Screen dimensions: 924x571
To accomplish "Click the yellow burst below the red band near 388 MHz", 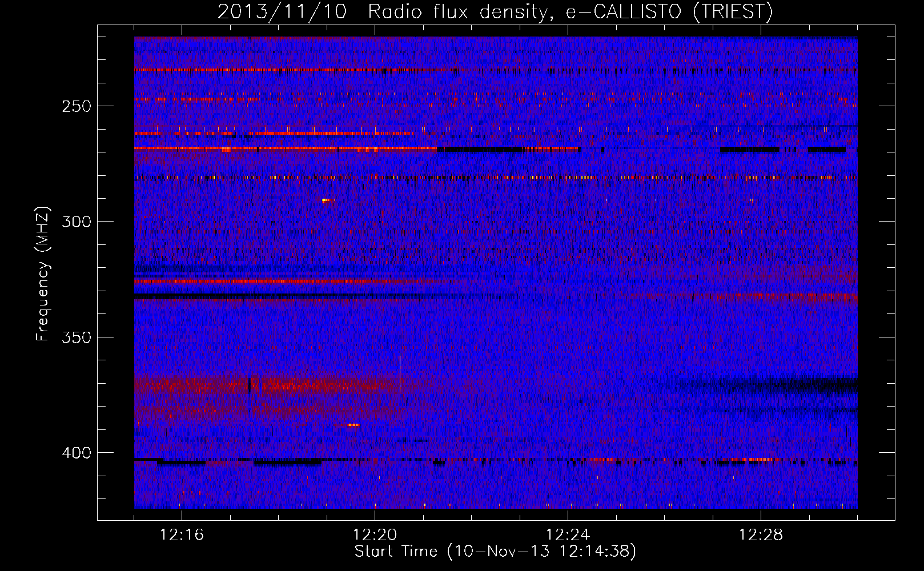I will pyautogui.click(x=353, y=425).
